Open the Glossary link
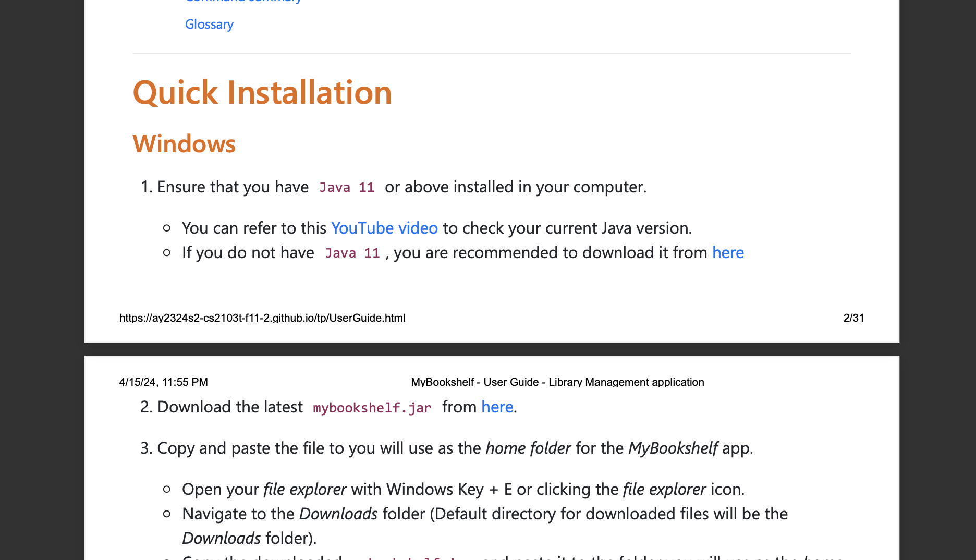Viewport: 976px width, 560px height. click(x=209, y=25)
